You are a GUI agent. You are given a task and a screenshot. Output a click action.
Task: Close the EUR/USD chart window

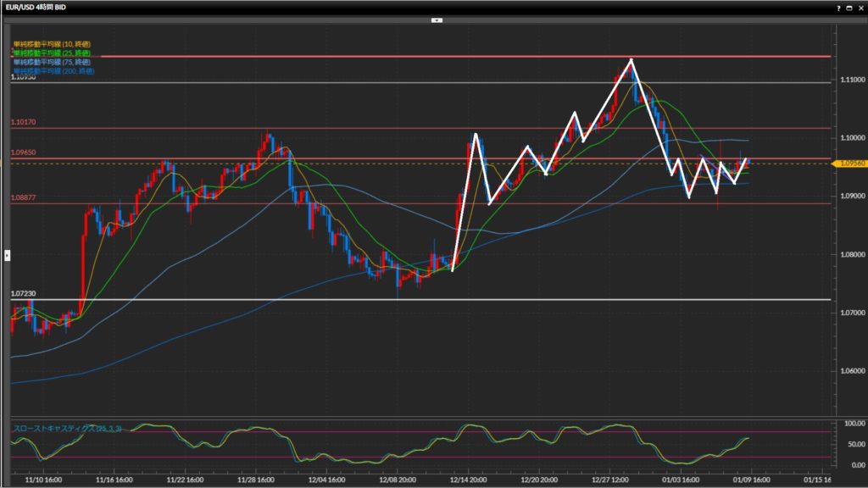860,7
